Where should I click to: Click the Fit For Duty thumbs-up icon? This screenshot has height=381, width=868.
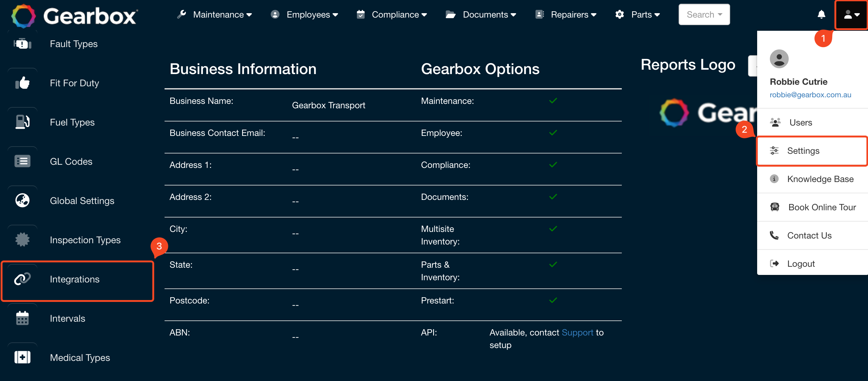coord(22,83)
